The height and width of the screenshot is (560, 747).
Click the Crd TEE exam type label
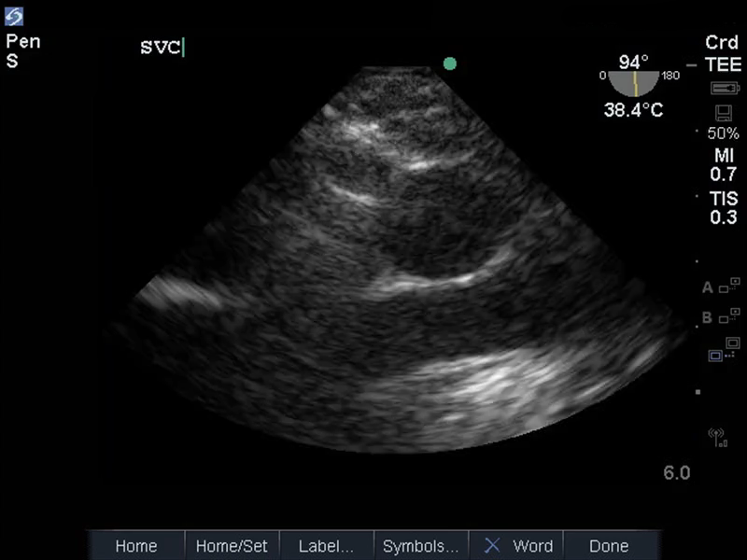(723, 52)
